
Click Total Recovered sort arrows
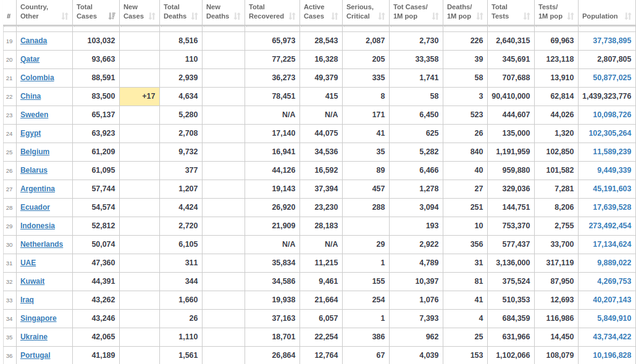coord(292,16)
